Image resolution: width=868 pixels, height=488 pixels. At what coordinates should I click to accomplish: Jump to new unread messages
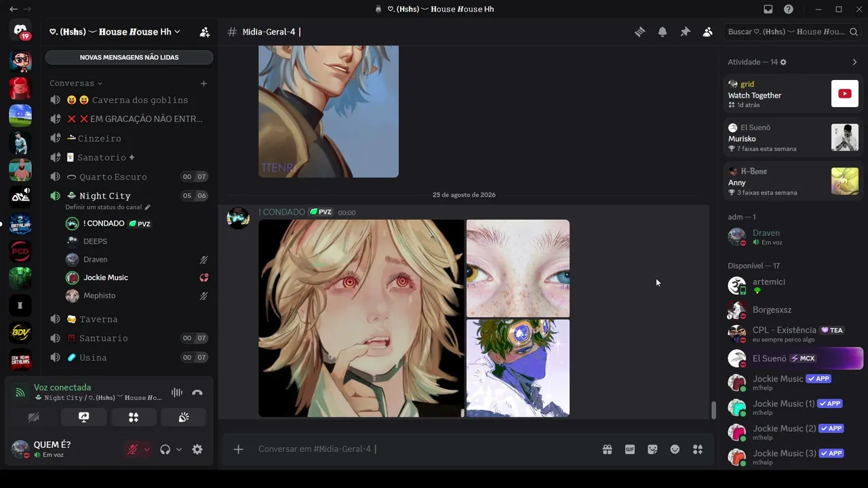tap(129, 58)
